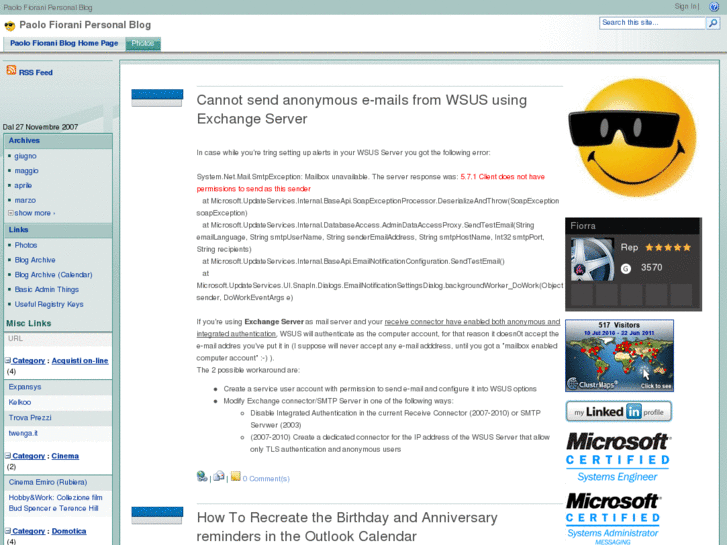Click the Domotica category link
The height and width of the screenshot is (545, 727).
coord(69,531)
